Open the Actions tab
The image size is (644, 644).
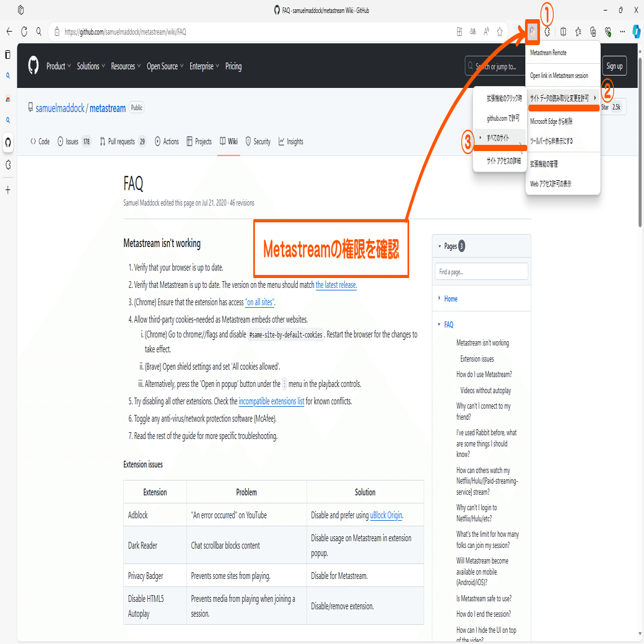click(167, 142)
